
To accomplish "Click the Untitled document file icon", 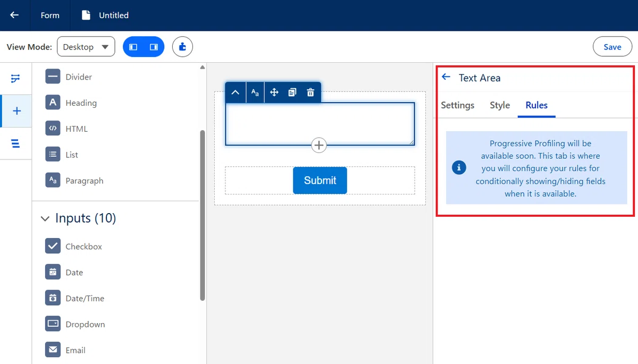I will 86,15.
